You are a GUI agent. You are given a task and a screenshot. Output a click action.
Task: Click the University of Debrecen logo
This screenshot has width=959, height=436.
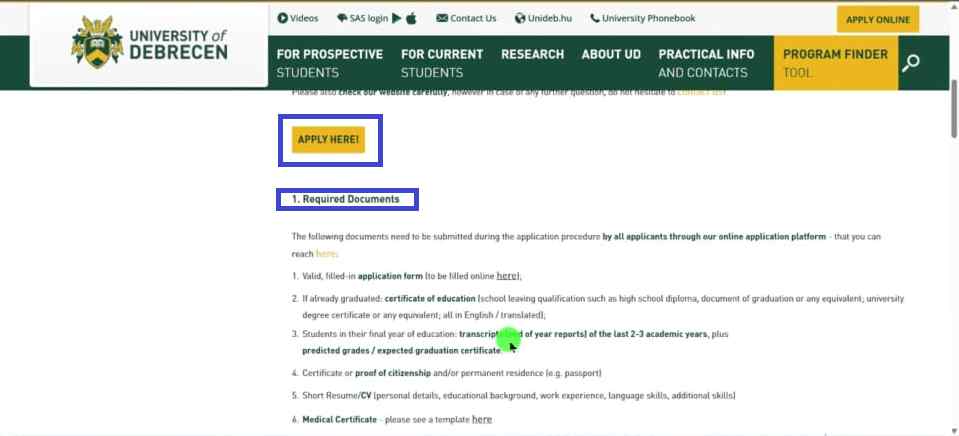(149, 45)
